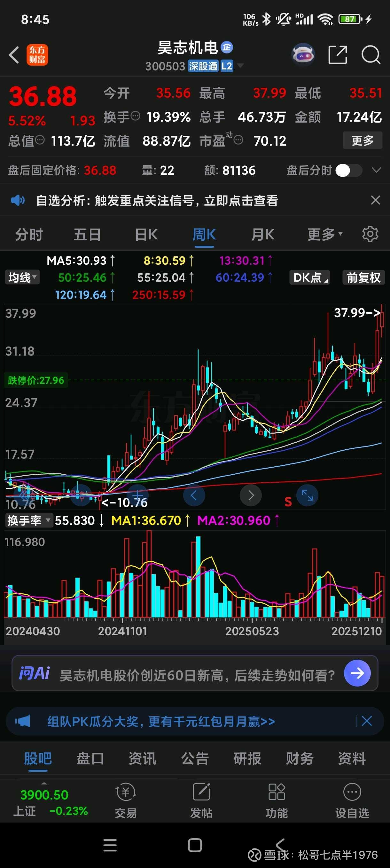Switch to 分时 chart tab
The width and height of the screenshot is (390, 868).
[x=29, y=234]
